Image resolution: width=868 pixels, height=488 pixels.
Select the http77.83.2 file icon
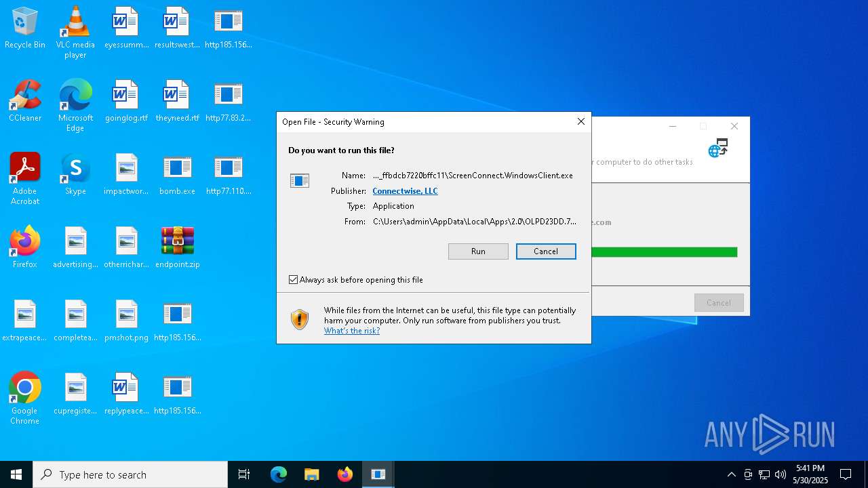pyautogui.click(x=228, y=101)
